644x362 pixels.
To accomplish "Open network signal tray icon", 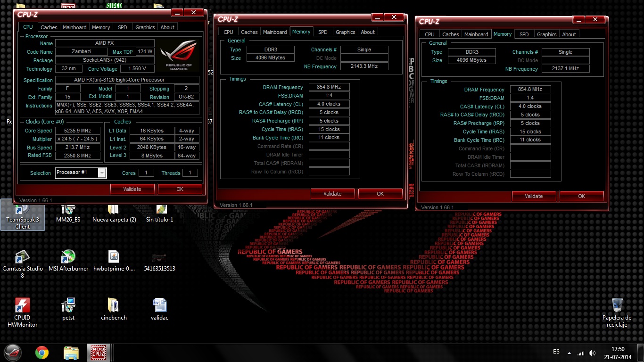I will (x=581, y=353).
